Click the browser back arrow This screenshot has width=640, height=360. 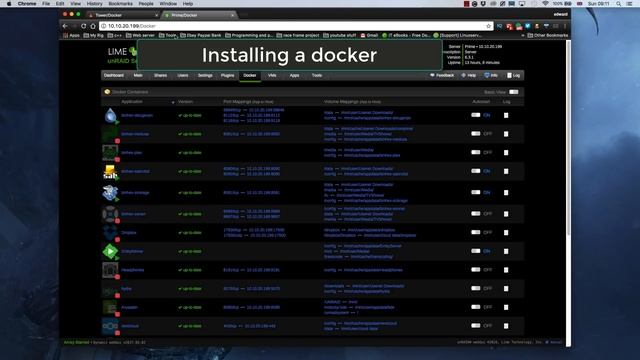pos(65,26)
